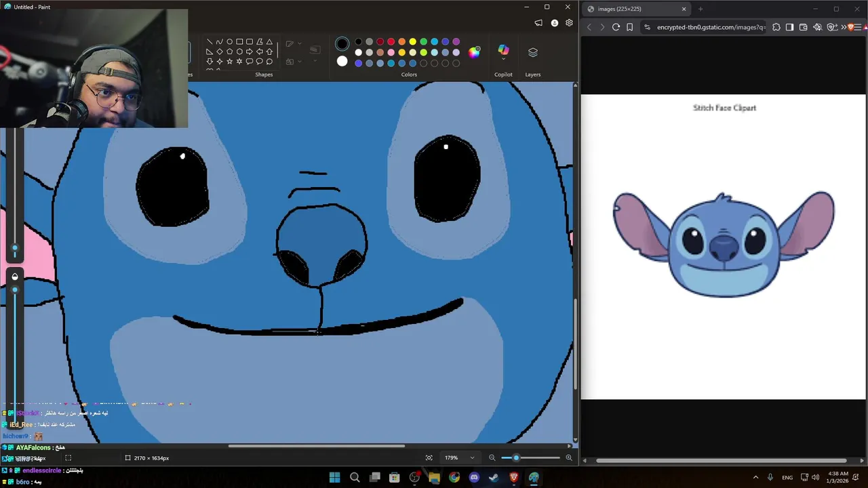The height and width of the screenshot is (488, 868).
Task: Open the edit colors wheel
Action: (x=474, y=52)
